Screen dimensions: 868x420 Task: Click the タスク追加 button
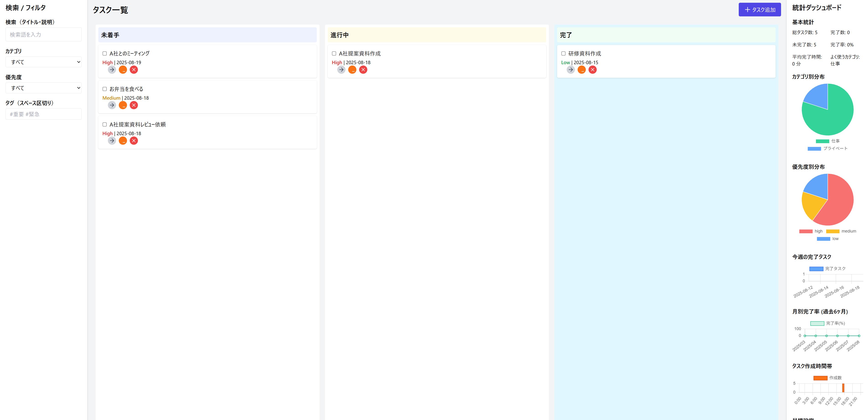point(759,10)
